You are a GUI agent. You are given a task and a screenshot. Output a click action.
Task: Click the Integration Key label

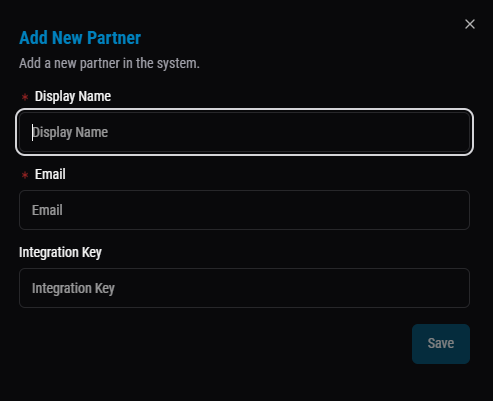tap(60, 253)
